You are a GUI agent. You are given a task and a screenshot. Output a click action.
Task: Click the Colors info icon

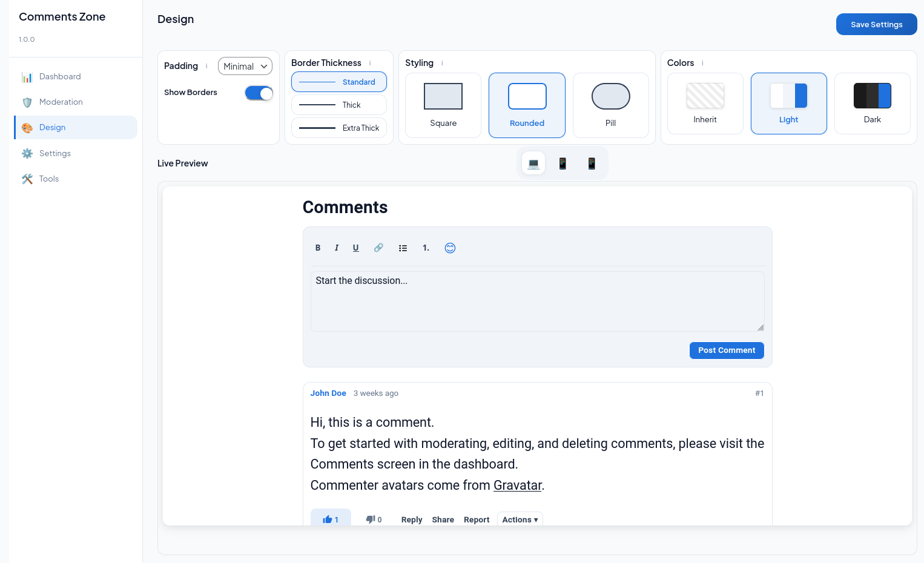tap(702, 63)
